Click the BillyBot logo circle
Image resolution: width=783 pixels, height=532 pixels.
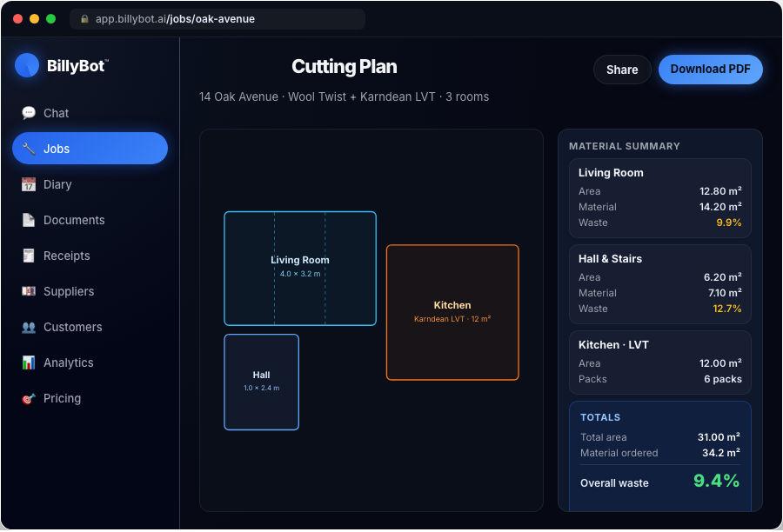[x=27, y=65]
